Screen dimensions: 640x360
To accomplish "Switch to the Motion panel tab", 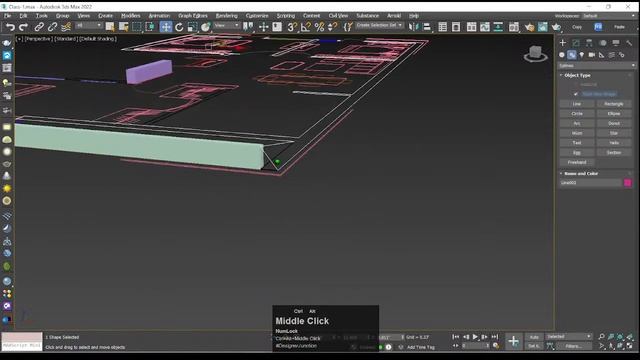I will [x=602, y=43].
